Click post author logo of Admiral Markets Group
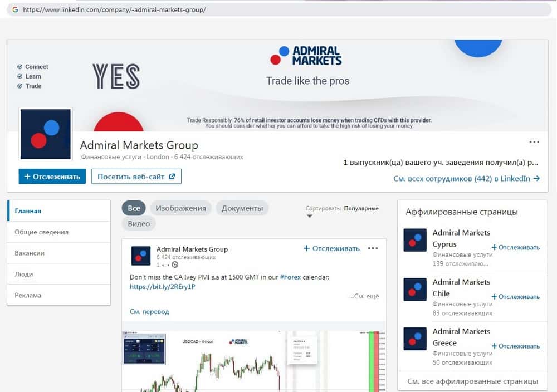This screenshot has width=557, height=392. pyautogui.click(x=141, y=256)
